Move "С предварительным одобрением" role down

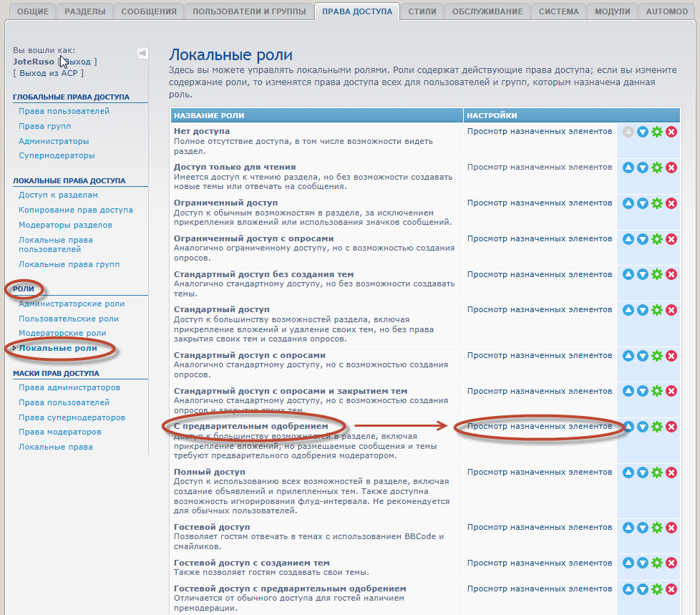click(643, 427)
